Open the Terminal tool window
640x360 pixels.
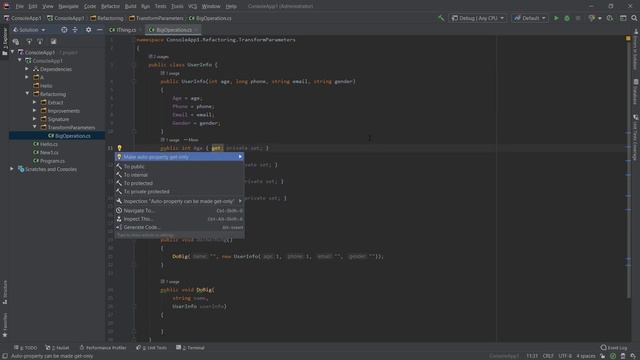(x=190, y=348)
